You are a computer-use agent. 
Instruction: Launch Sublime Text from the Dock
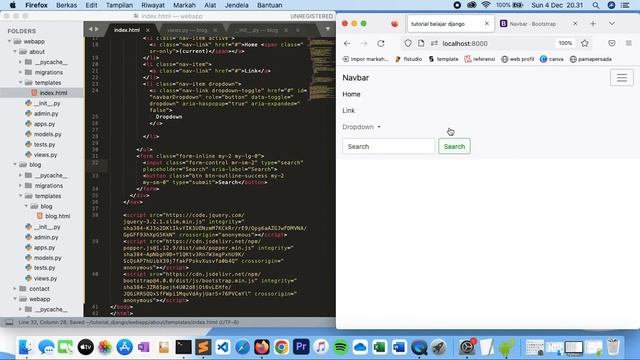203,347
